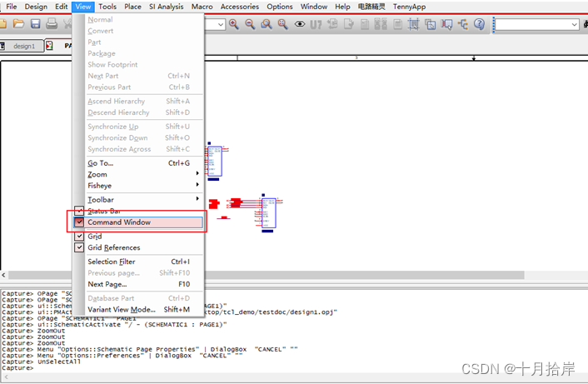588x384 pixels.
Task: Open the Tools menu
Action: (107, 7)
